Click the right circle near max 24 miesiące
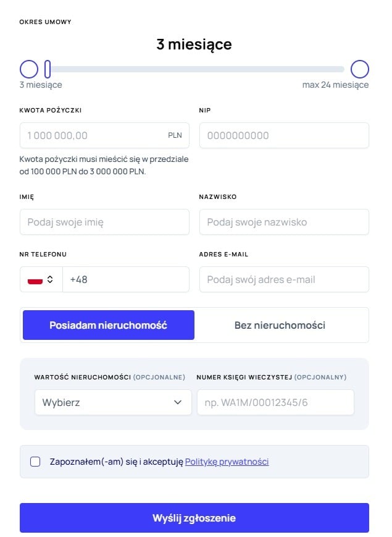 pyautogui.click(x=360, y=69)
